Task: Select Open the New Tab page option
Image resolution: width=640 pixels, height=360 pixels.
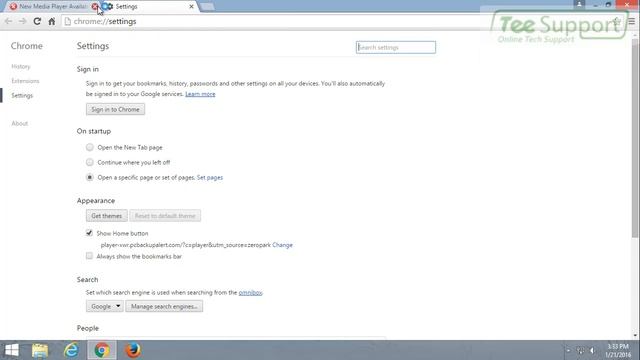Action: coord(89,147)
